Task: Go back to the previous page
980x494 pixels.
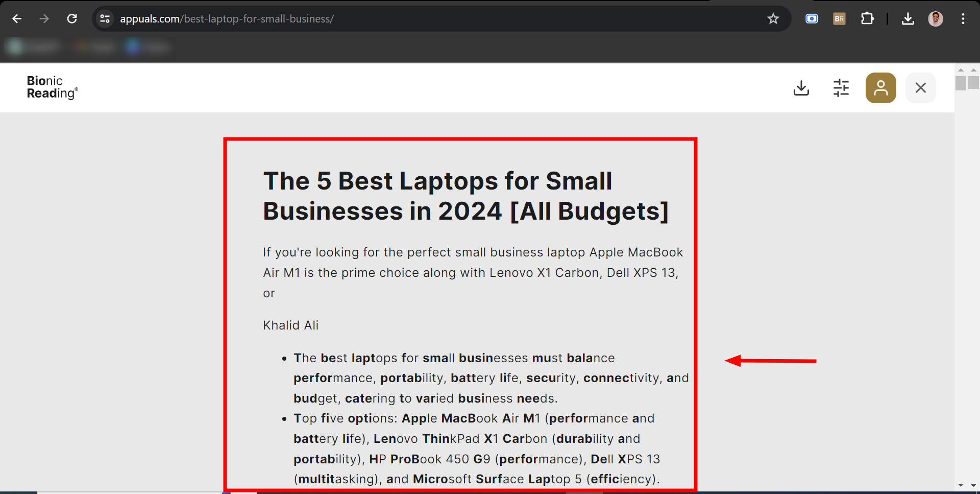Action: click(x=17, y=19)
